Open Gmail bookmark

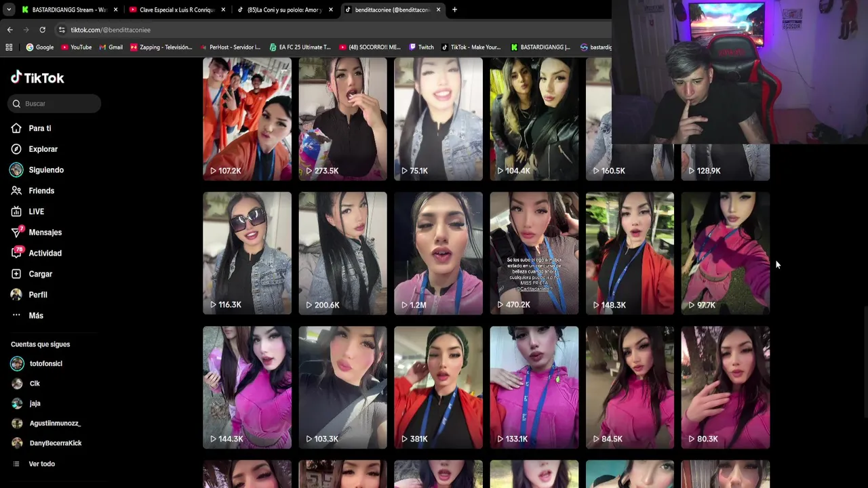click(x=111, y=47)
